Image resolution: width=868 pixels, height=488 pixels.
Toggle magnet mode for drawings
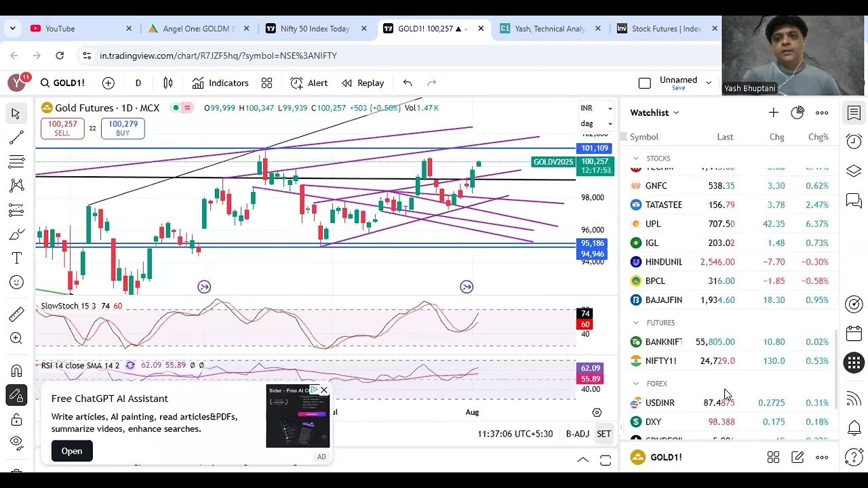(x=16, y=371)
